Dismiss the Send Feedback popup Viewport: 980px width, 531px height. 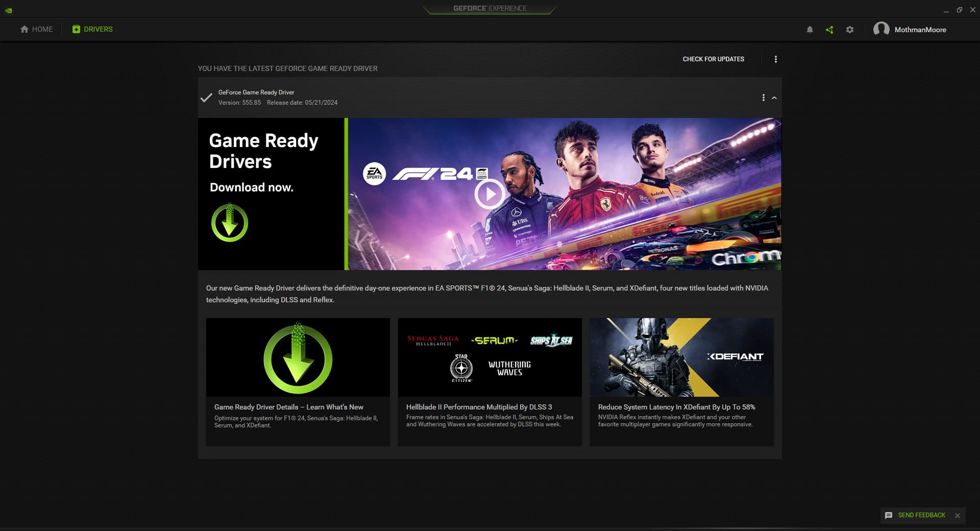point(958,516)
